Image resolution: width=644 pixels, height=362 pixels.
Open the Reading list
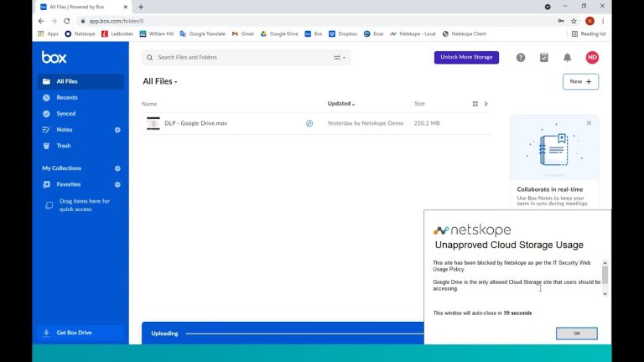[x=589, y=34]
